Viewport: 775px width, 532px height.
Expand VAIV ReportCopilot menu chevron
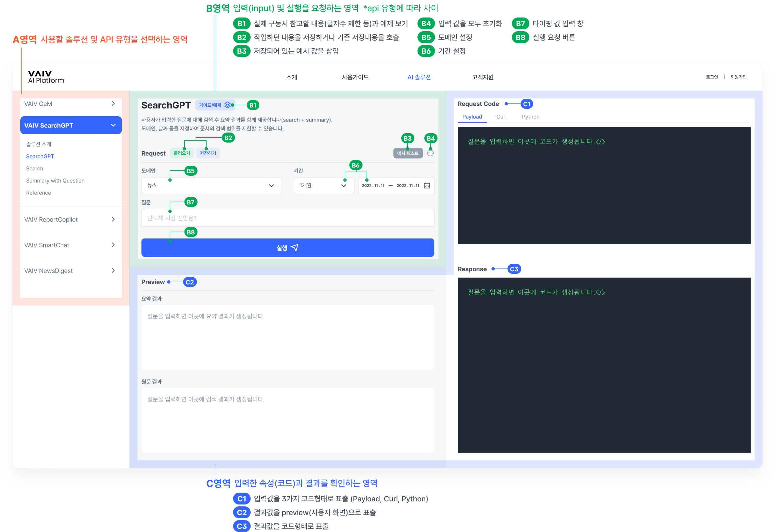[113, 219]
